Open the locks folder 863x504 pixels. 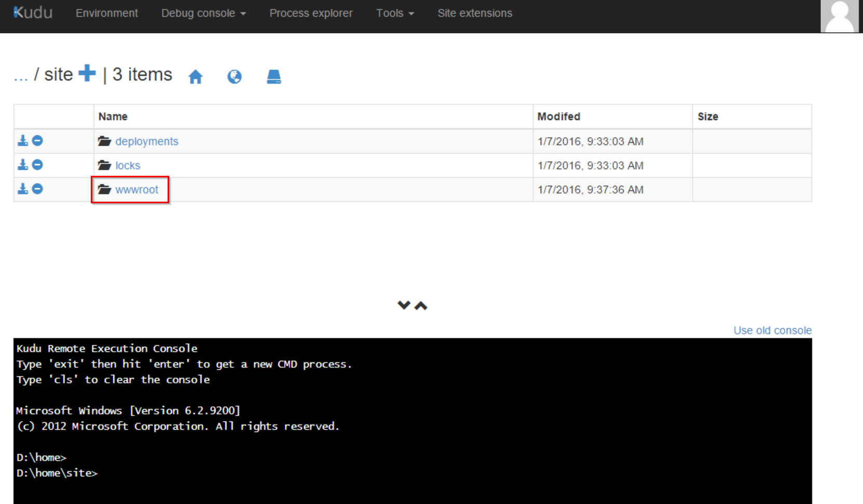click(128, 165)
